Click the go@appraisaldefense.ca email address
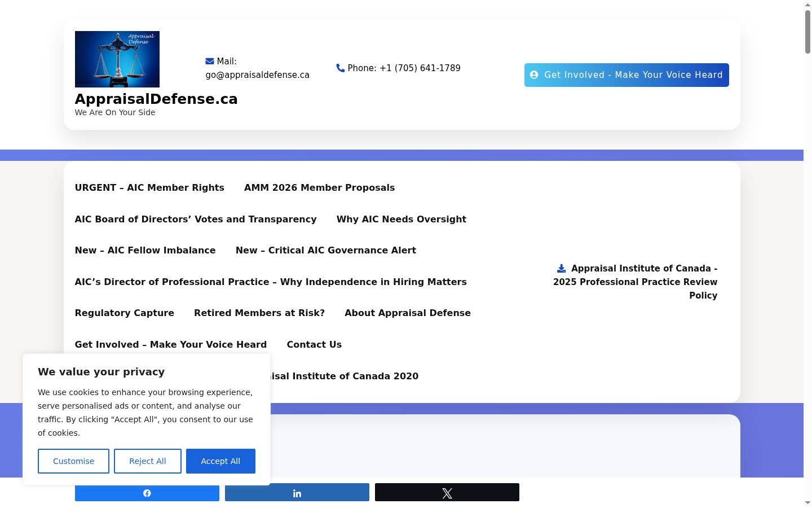812x508 pixels. pos(257,75)
